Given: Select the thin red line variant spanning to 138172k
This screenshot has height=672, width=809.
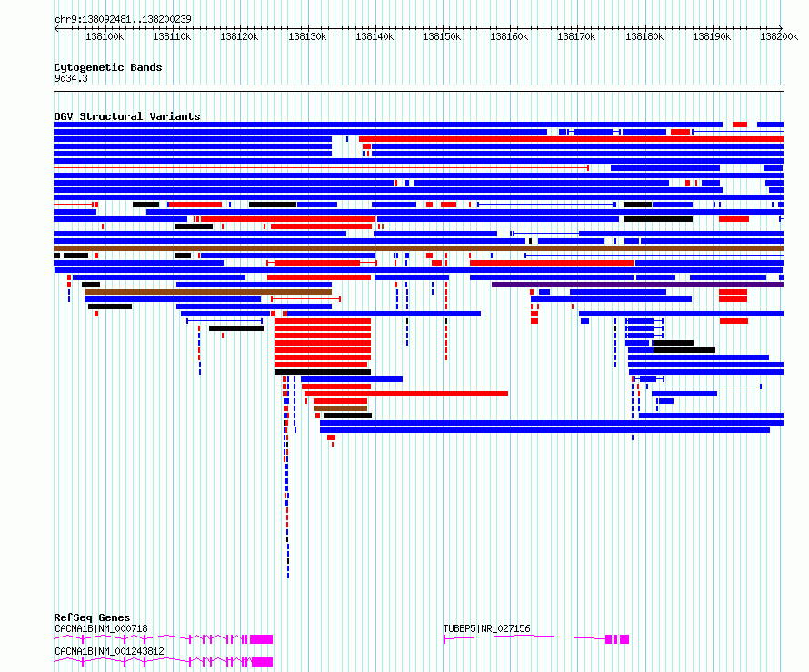Looking at the screenshot, I should click(322, 168).
